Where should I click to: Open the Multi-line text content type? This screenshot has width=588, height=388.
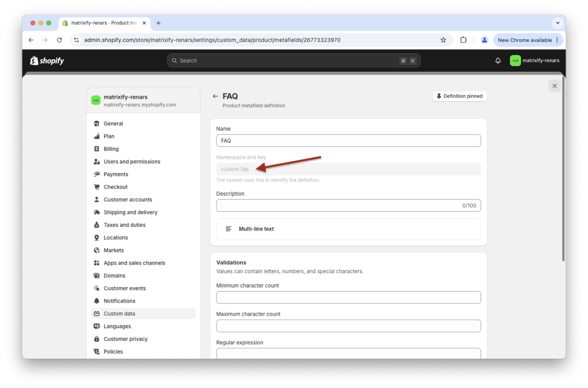(349, 228)
